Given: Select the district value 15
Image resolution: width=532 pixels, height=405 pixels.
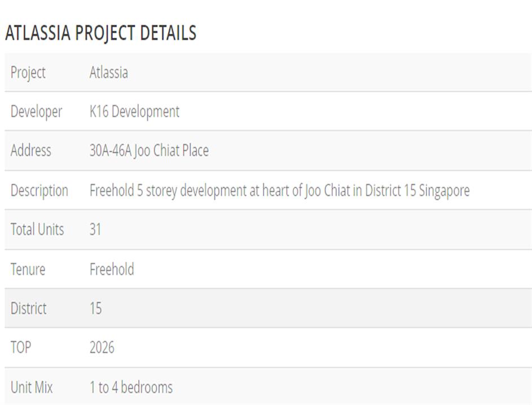Looking at the screenshot, I should point(95,308).
